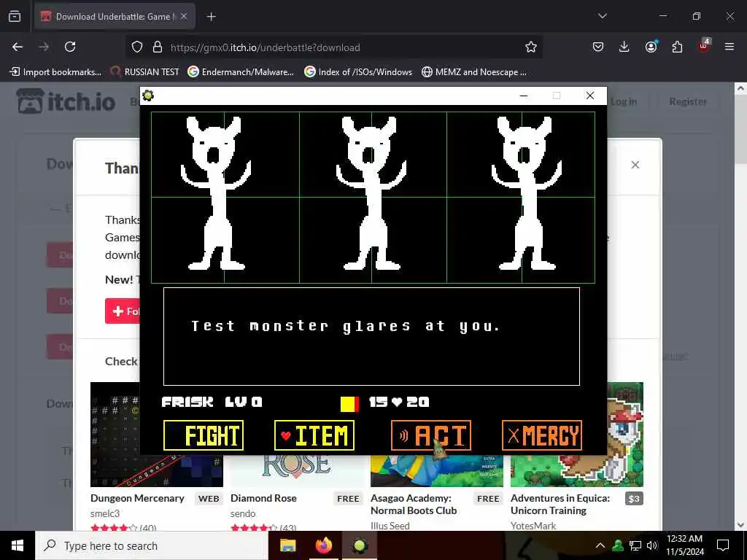Switch to Firefox in the taskbar
Screen dimensions: 747x560
323,545
